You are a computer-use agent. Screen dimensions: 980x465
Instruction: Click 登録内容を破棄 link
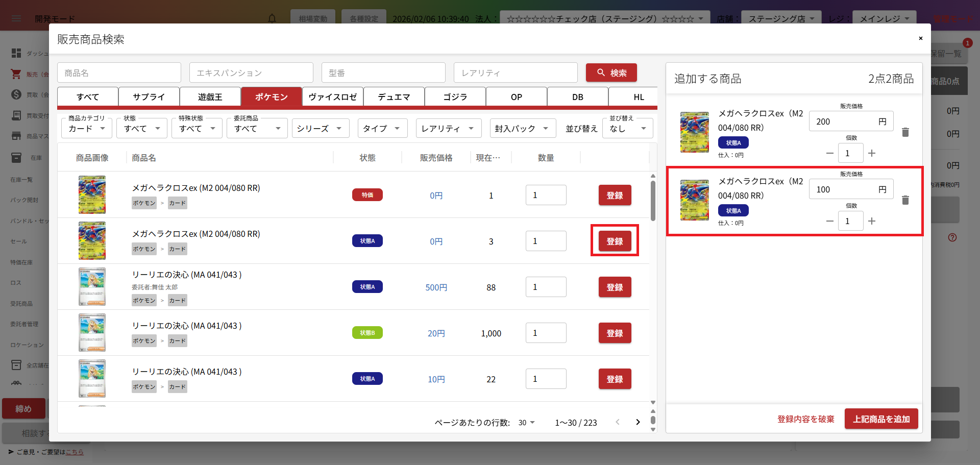pos(805,419)
